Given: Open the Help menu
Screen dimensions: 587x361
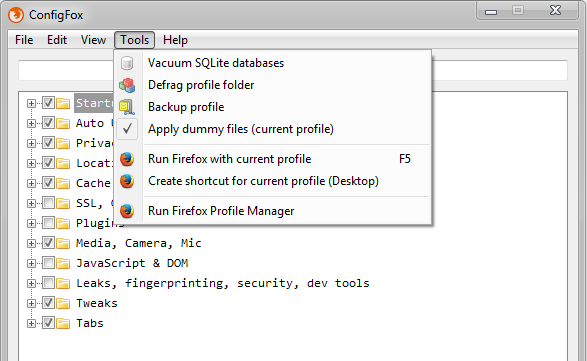Looking at the screenshot, I should click(x=175, y=40).
